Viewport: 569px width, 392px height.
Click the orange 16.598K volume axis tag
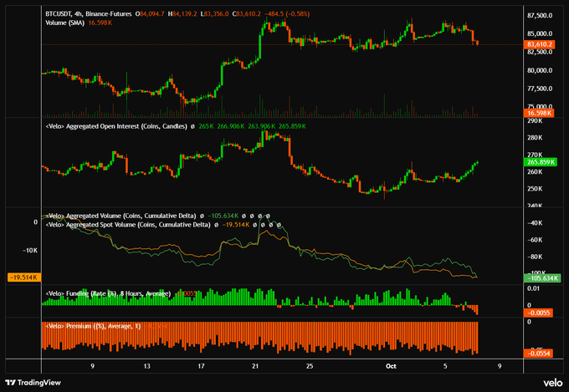click(x=539, y=113)
